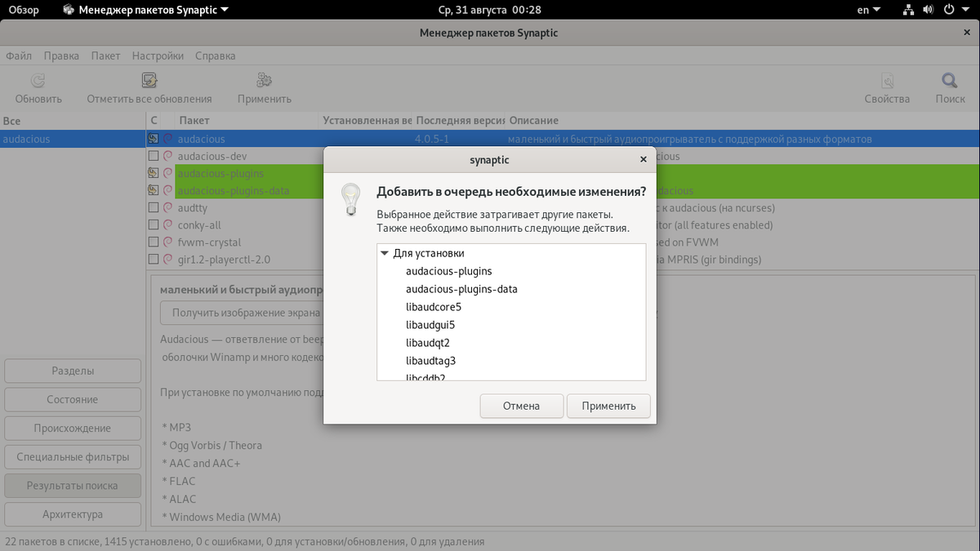Toggle the audacious package status checkbox

click(153, 139)
